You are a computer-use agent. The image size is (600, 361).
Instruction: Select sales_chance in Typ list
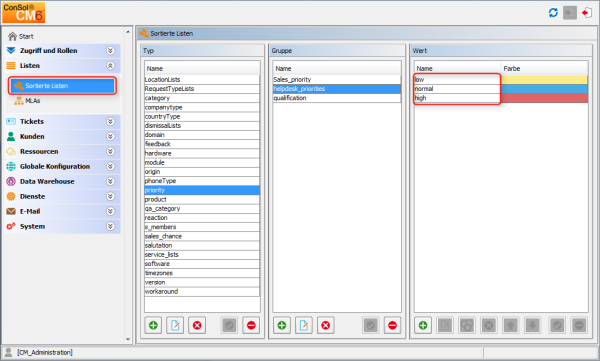point(202,236)
